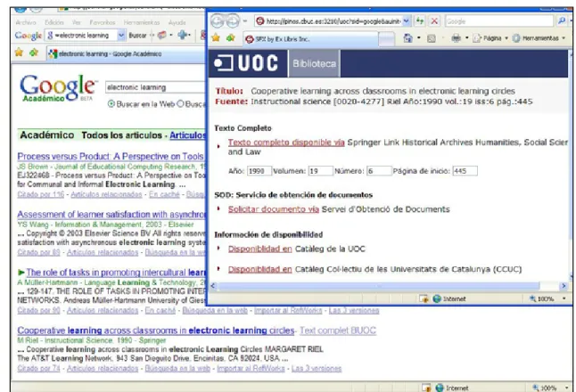This screenshot has width=576, height=392.
Task: Click the Volumen input field
Action: point(320,171)
